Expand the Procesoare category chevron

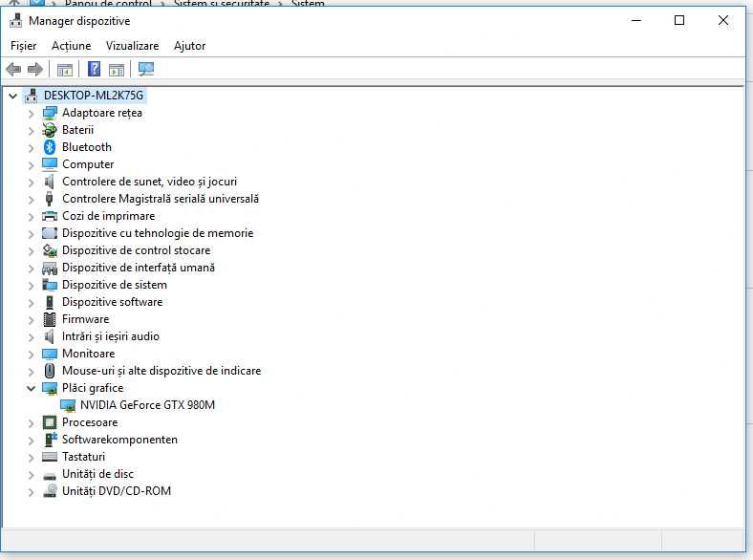(32, 423)
